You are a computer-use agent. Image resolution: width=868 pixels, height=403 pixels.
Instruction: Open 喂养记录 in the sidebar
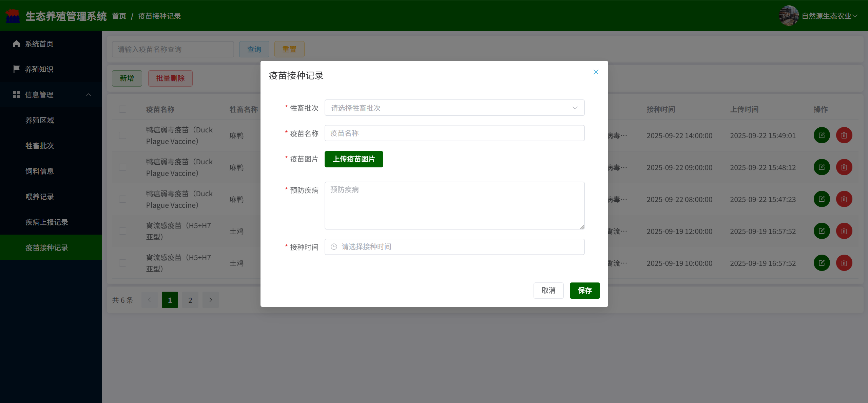tap(40, 197)
